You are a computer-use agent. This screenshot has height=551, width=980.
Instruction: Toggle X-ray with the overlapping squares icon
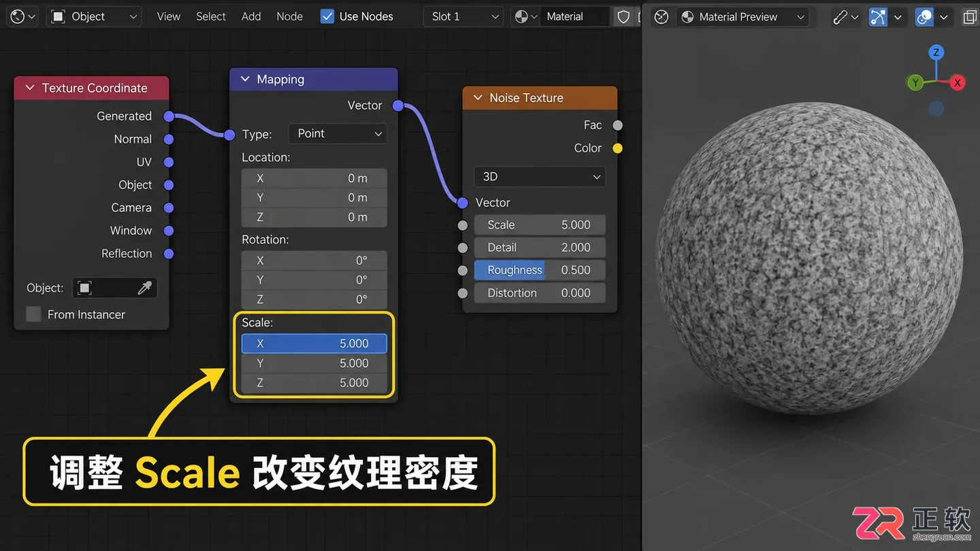970,16
